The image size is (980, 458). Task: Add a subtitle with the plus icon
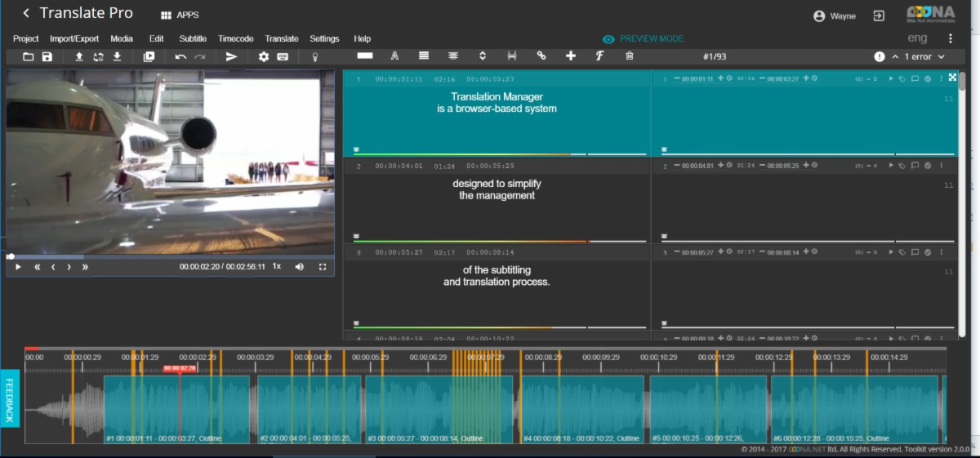click(x=570, y=56)
